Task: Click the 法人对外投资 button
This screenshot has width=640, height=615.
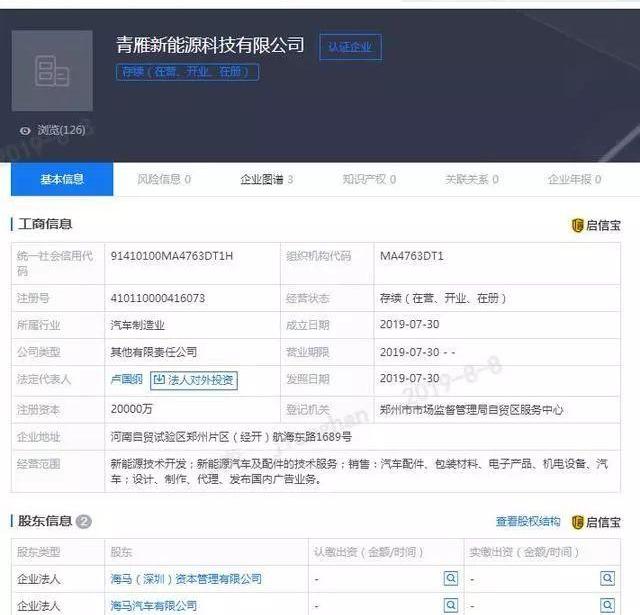Action: [x=194, y=380]
